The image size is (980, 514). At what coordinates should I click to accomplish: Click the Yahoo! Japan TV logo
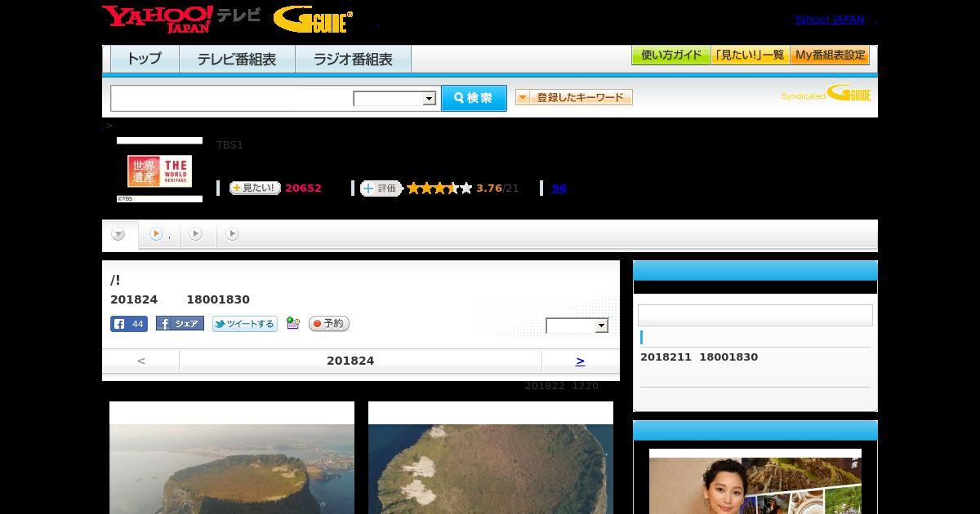[181, 19]
